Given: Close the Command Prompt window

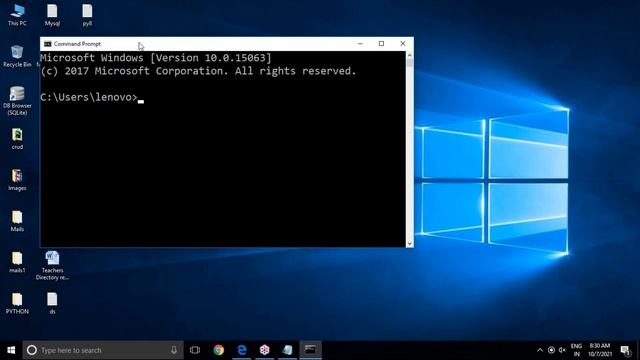Looking at the screenshot, I should click(x=403, y=44).
